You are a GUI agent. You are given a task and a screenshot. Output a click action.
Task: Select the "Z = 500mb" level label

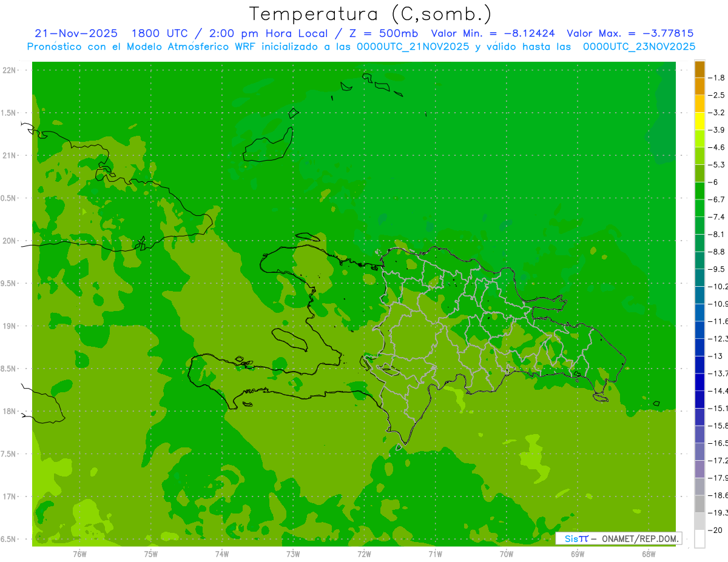click(382, 33)
